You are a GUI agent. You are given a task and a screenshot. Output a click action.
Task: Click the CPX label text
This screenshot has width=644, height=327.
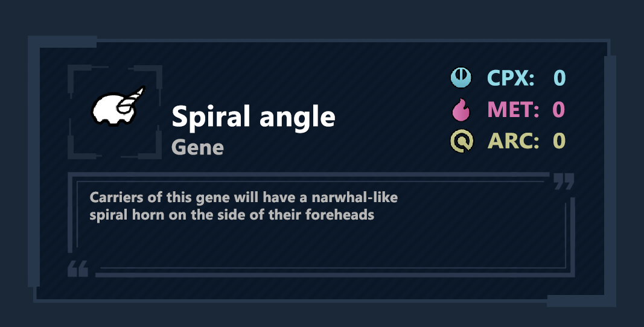click(511, 78)
